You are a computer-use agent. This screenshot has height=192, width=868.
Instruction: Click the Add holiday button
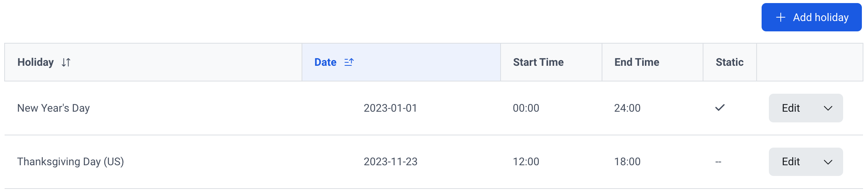click(x=811, y=17)
